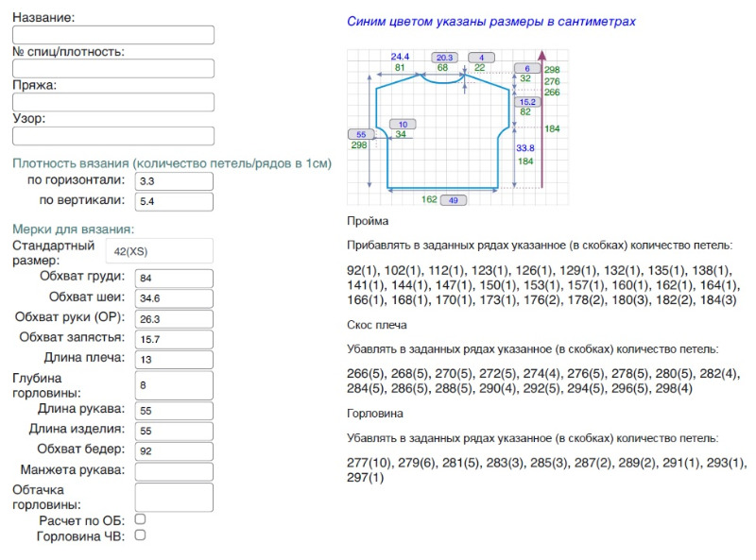Click the diagram box showing length 55
The width and height of the screenshot is (756, 560).
pos(361,134)
